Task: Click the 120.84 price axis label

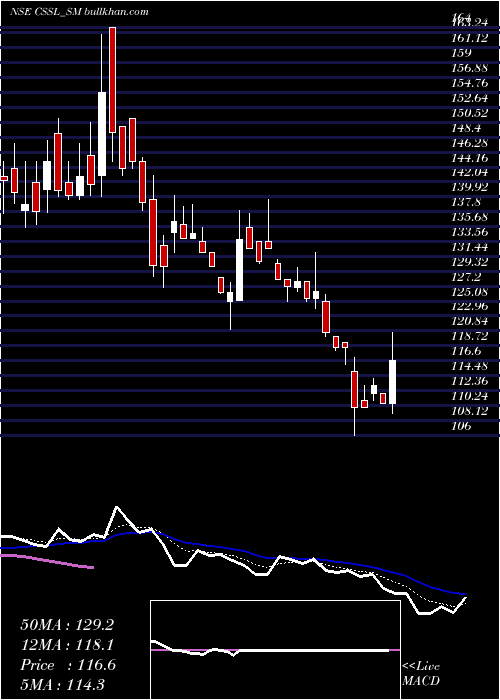Action: click(470, 321)
